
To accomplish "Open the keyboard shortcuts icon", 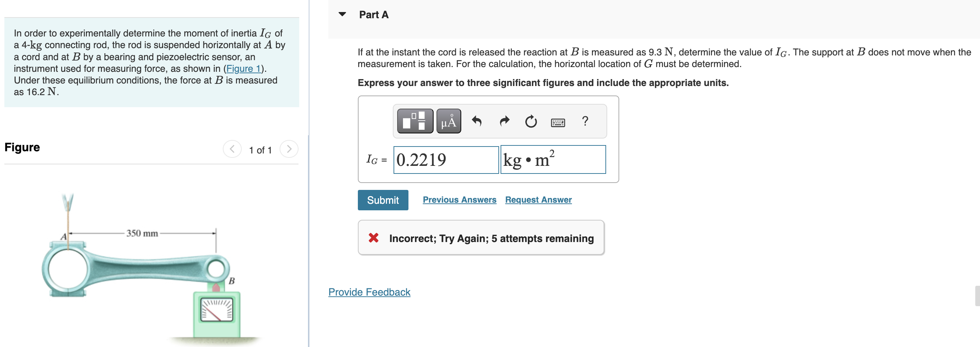I will 558,122.
